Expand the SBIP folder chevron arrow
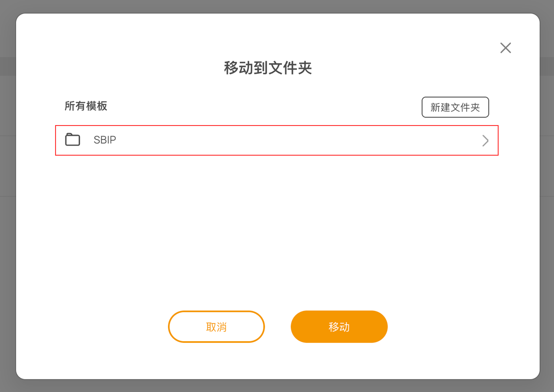This screenshot has height=392, width=554. click(485, 141)
